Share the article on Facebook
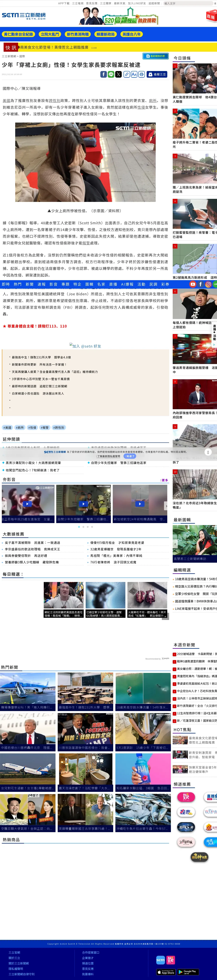Screen dimensions: 217x980 click(x=104, y=74)
